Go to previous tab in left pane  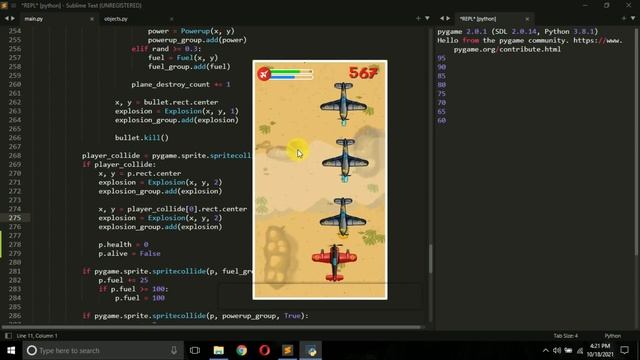(6, 18)
